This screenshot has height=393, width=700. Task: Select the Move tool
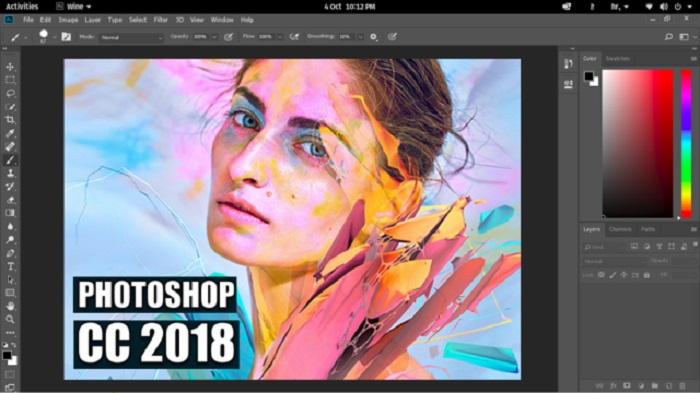click(x=10, y=67)
